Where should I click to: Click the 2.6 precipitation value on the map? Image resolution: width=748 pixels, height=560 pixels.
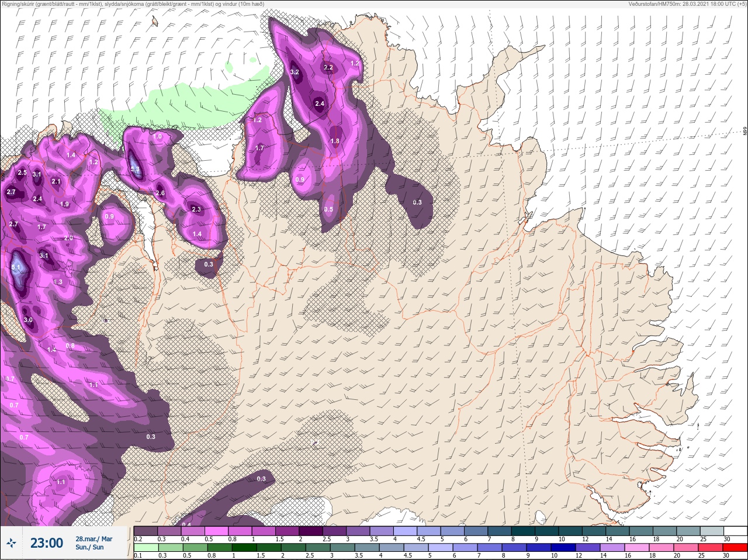coord(160,193)
